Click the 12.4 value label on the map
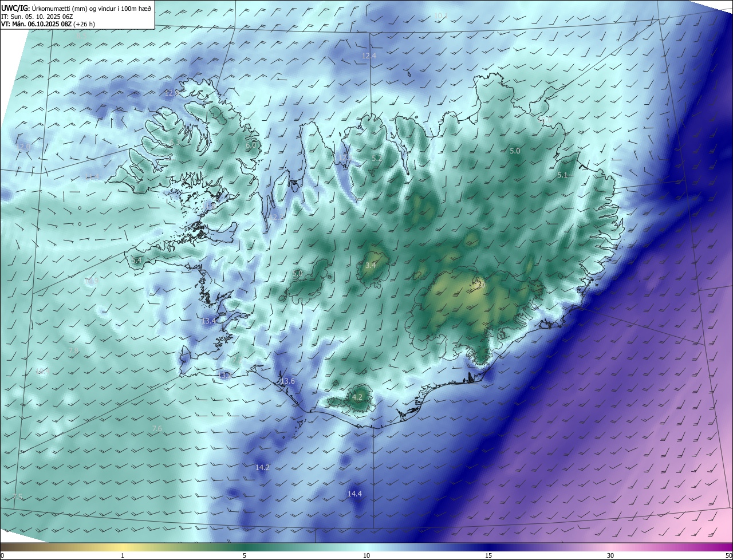This screenshot has width=733, height=560. tap(369, 56)
